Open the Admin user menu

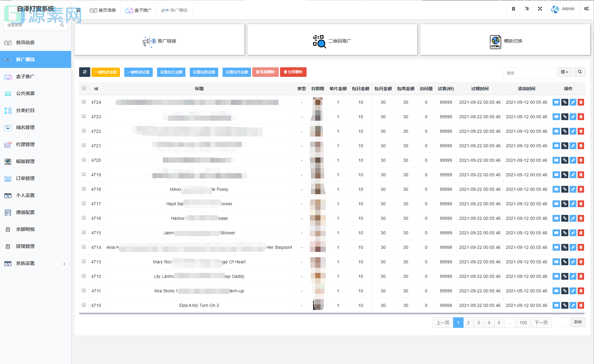coord(563,9)
